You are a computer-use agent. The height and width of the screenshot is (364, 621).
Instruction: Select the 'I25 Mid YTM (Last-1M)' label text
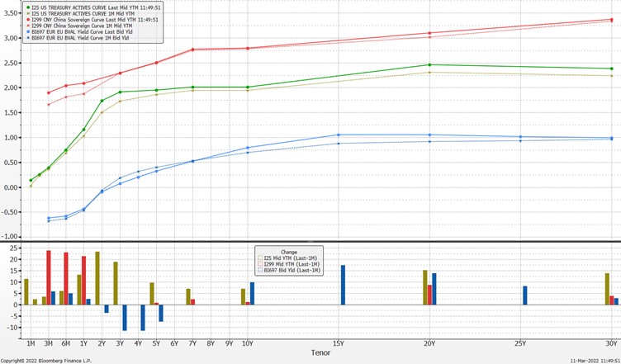click(291, 258)
